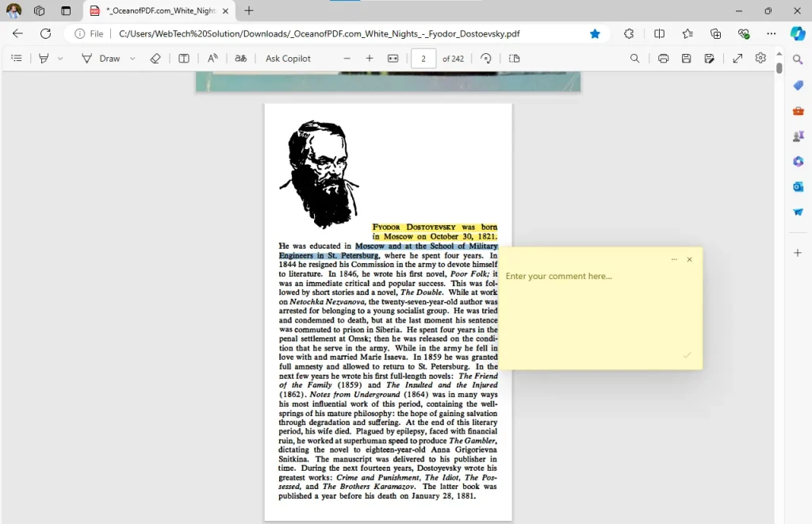Viewport: 812px width, 524px height.
Task: Enter full screen mode
Action: pos(737,59)
